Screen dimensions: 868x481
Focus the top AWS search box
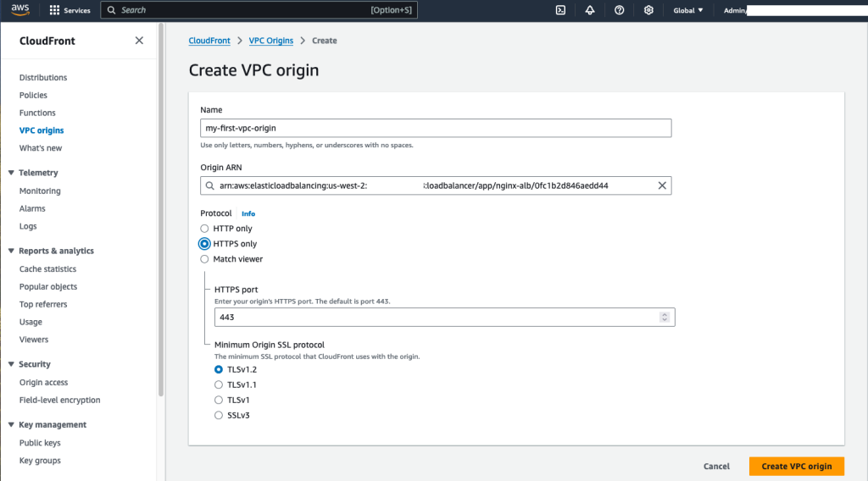coord(259,10)
